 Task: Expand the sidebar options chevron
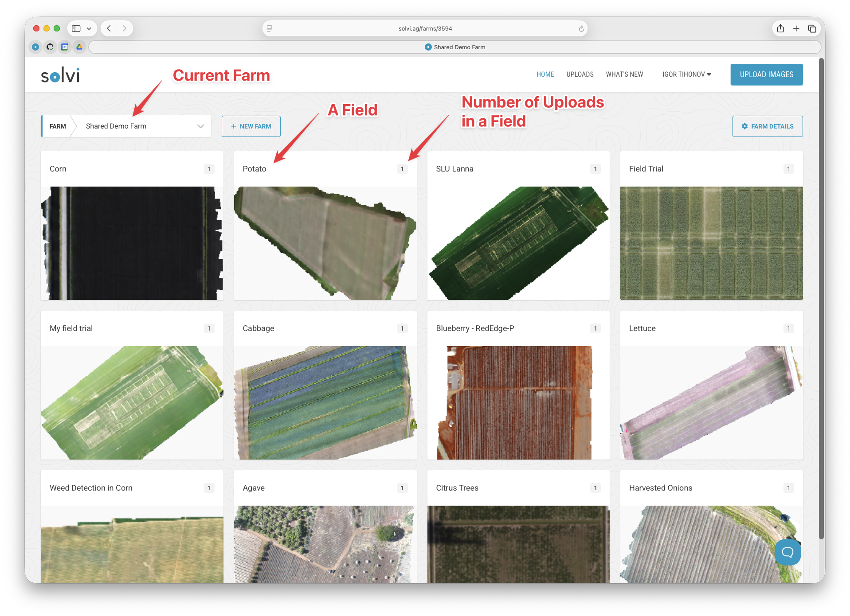89,29
